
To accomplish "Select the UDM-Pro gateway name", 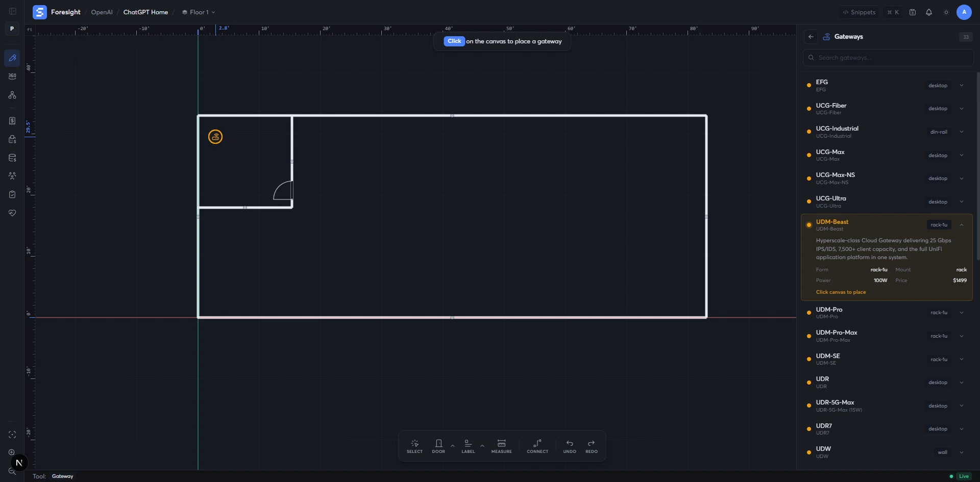I will pyautogui.click(x=829, y=310).
